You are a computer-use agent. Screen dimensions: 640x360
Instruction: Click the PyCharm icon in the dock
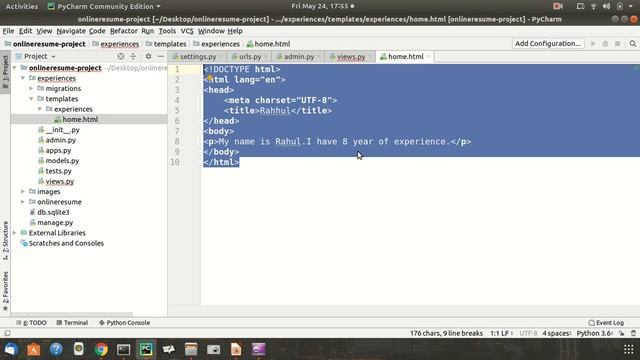pyautogui.click(x=146, y=349)
